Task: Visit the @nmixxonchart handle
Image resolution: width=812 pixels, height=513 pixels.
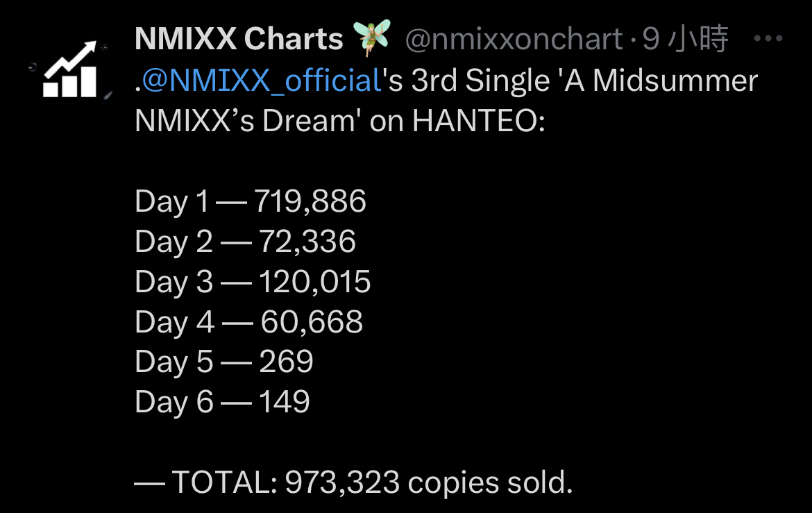Action: click(x=514, y=39)
